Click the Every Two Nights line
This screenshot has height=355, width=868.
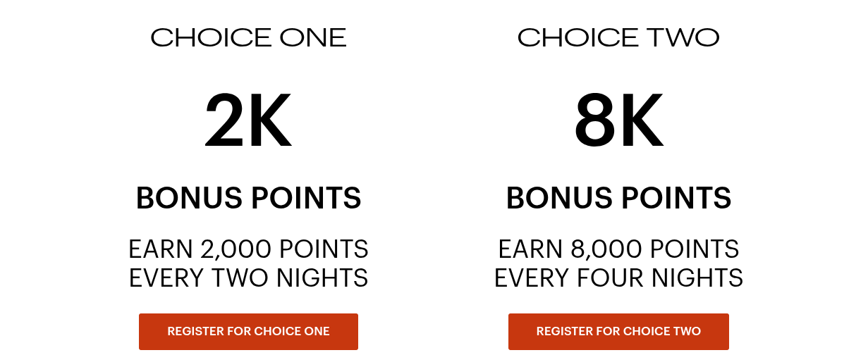tap(248, 278)
